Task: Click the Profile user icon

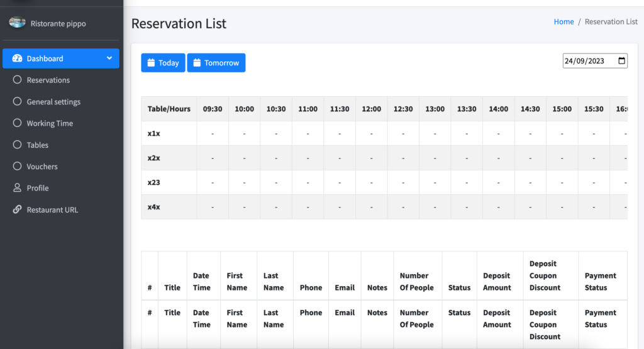Action: pyautogui.click(x=17, y=188)
